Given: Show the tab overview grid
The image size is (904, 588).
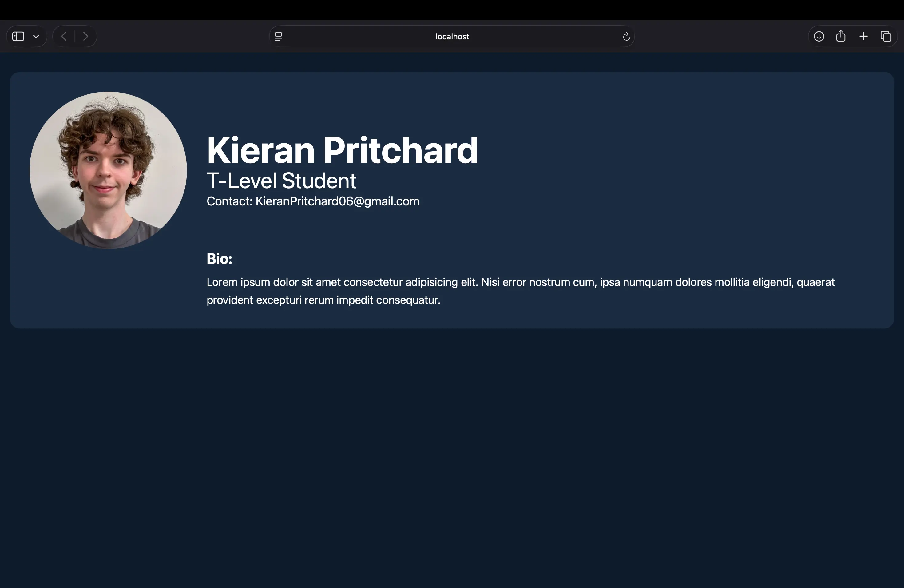Looking at the screenshot, I should point(886,36).
